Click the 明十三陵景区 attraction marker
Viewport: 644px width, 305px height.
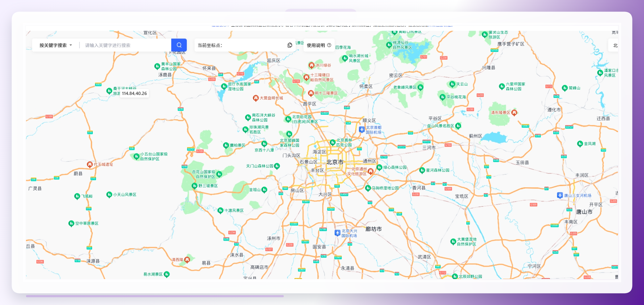coord(311,93)
